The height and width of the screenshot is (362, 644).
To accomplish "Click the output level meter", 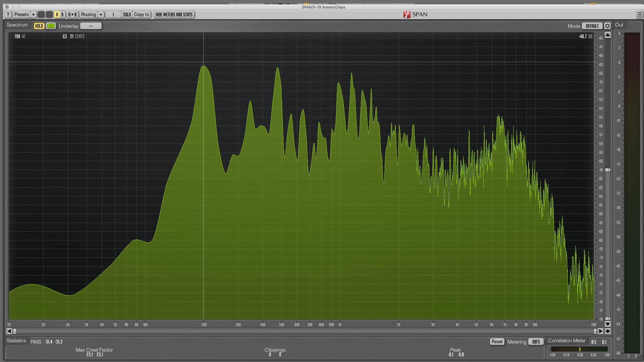I will 632,193.
